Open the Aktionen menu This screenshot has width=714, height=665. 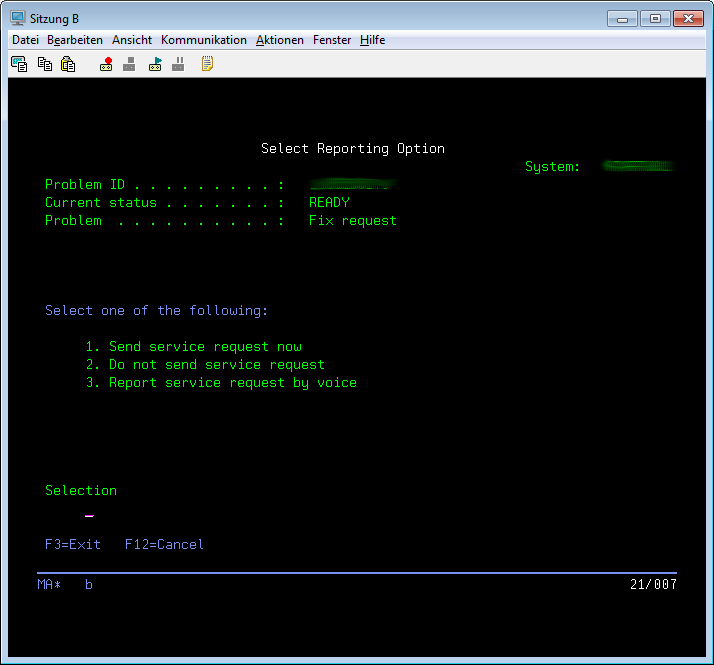pyautogui.click(x=280, y=40)
